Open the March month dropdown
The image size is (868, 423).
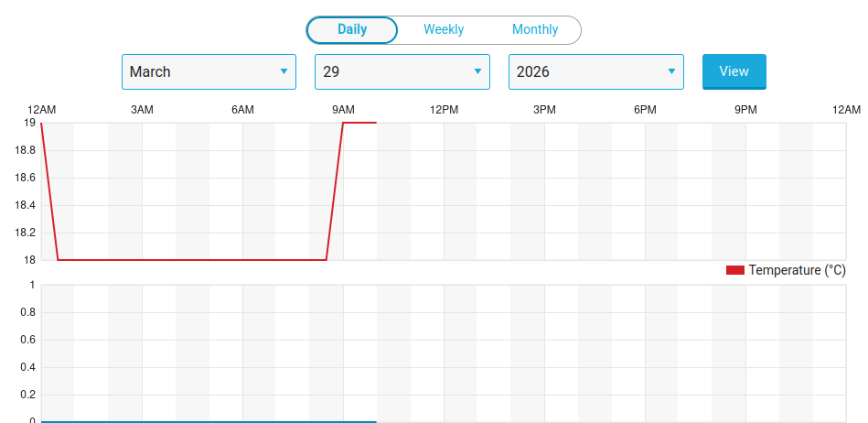click(209, 71)
